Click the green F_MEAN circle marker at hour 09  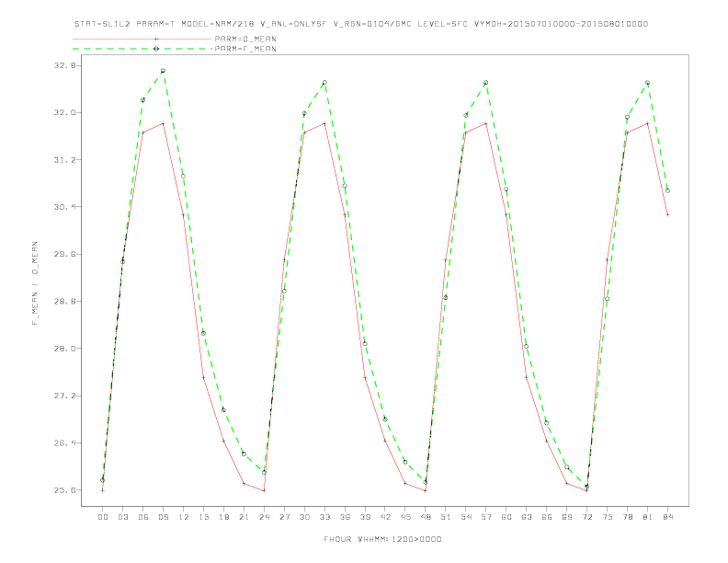163,71
